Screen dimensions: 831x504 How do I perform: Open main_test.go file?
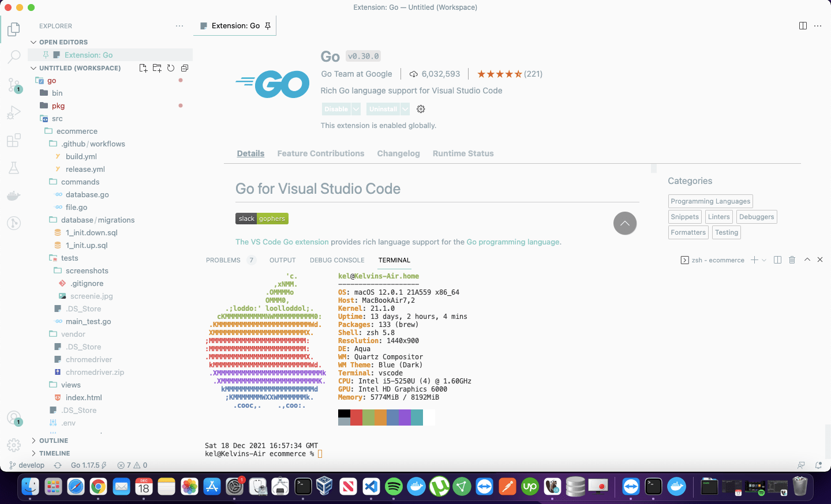[88, 322]
